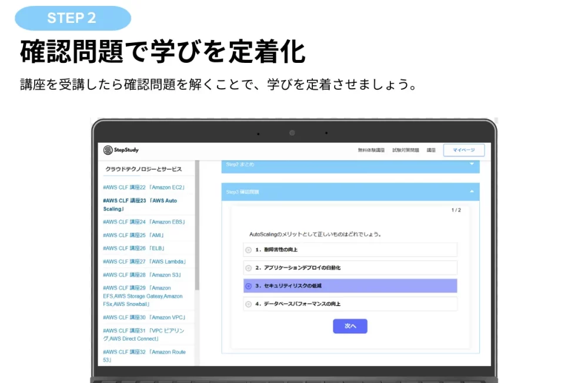Select answer 1 耐障害性の向上 radio button

point(249,250)
